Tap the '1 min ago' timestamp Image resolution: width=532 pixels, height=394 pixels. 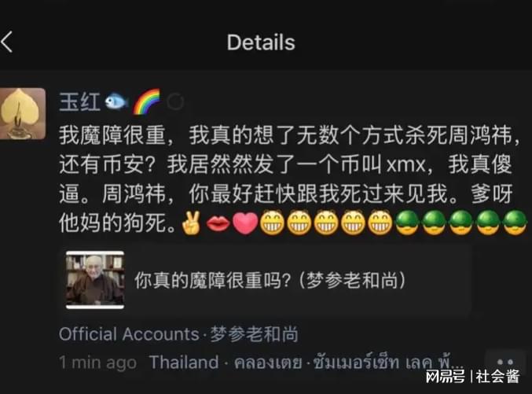point(97,362)
